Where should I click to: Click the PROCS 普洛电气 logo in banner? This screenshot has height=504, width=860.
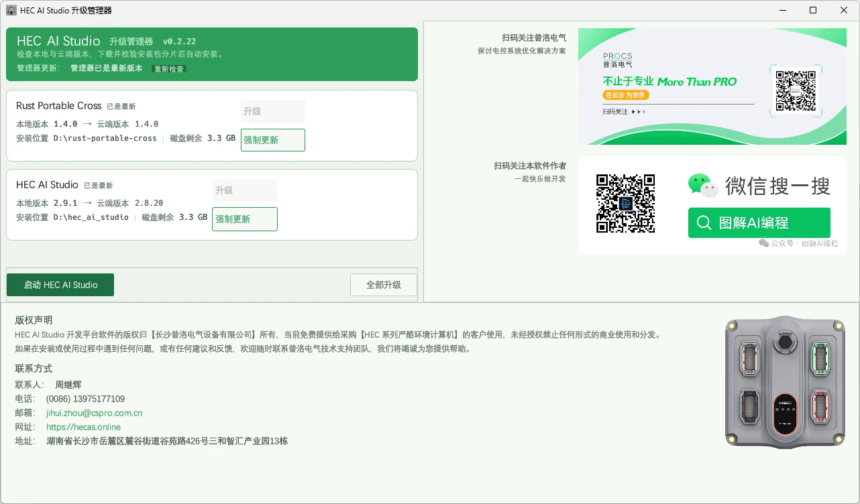[x=617, y=60]
